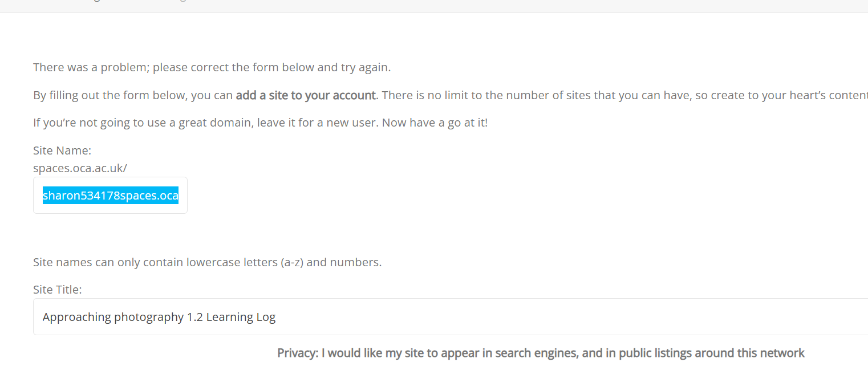
Task: Select the highlighted sharon534178spaces.oca text
Action: click(x=110, y=196)
